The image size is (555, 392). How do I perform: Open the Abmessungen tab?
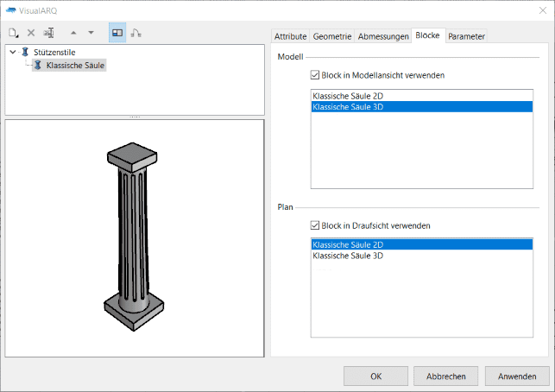click(383, 36)
